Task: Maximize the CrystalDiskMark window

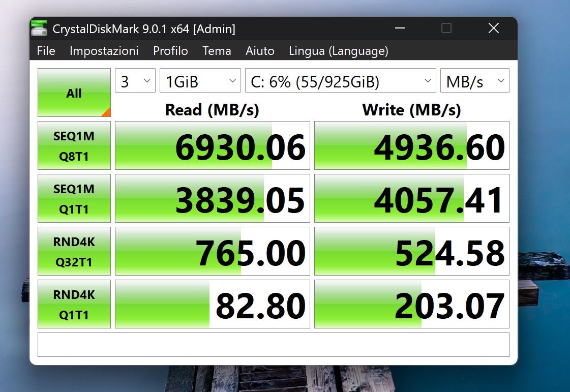Action: coord(446,28)
